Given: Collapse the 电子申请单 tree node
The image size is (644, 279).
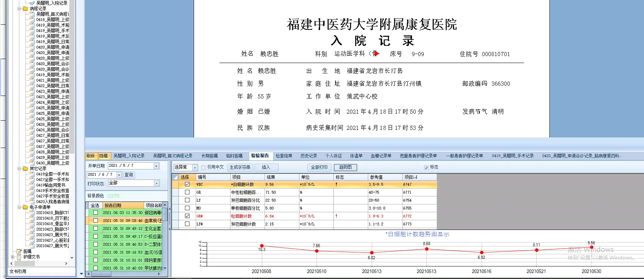Looking at the screenshot, I should click(x=19, y=207).
